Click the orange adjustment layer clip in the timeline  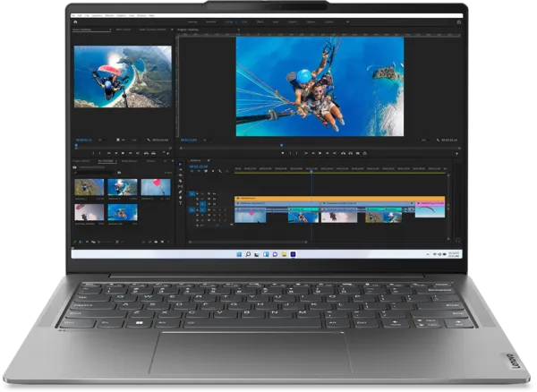click(340, 199)
